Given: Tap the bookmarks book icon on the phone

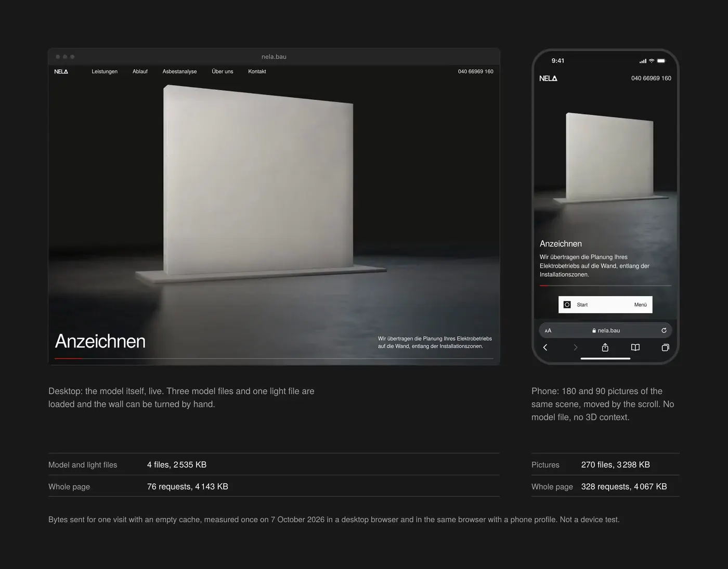Looking at the screenshot, I should [x=635, y=347].
